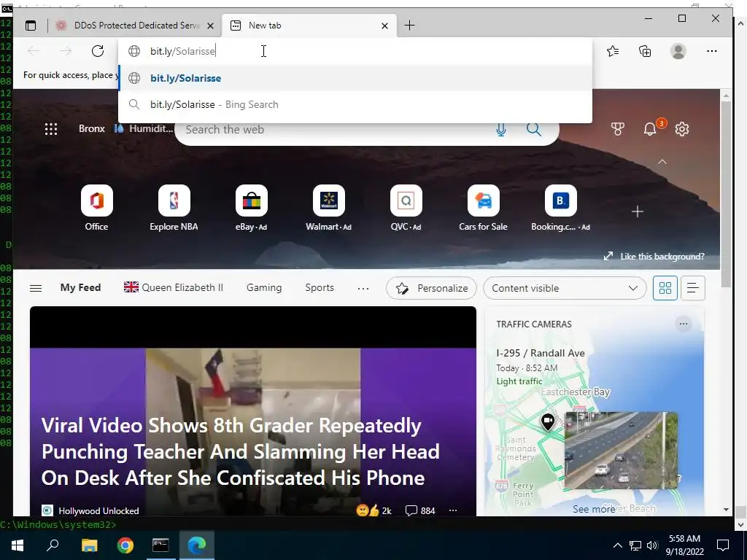747x560 pixels.
Task: Open Windows taskbar search
Action: pos(53,545)
